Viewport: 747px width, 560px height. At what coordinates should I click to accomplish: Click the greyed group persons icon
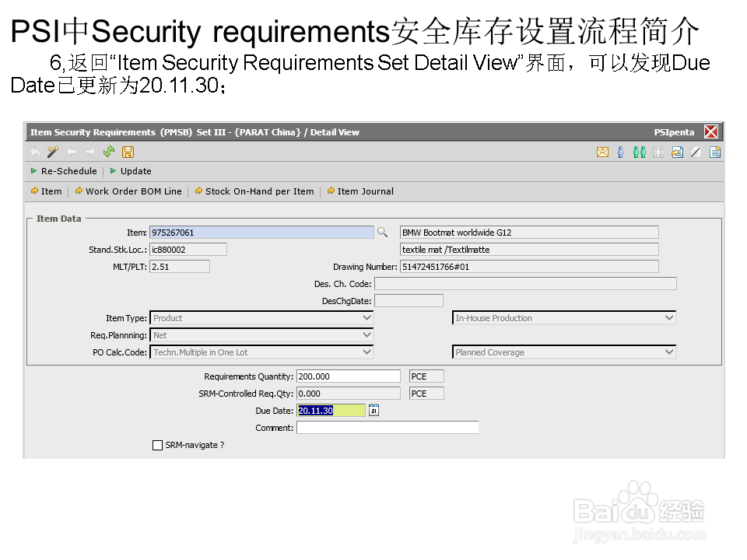(x=658, y=152)
